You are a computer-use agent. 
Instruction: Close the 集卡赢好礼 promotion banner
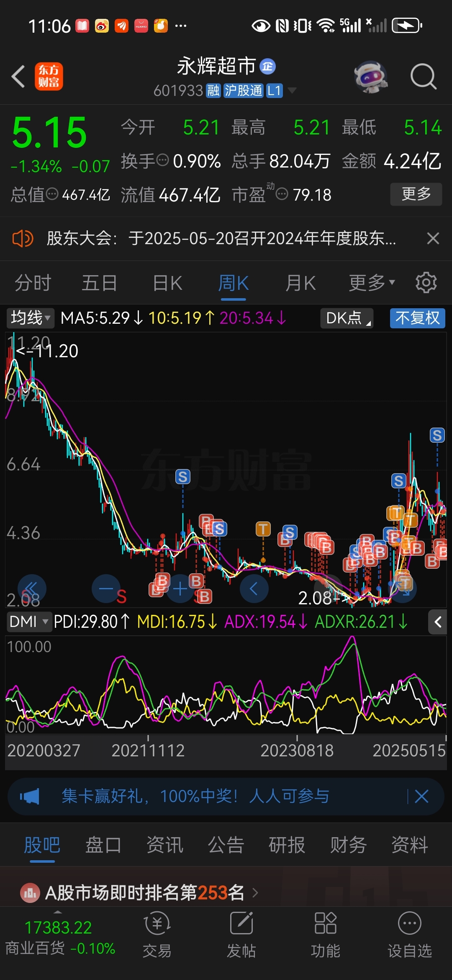coord(421,797)
